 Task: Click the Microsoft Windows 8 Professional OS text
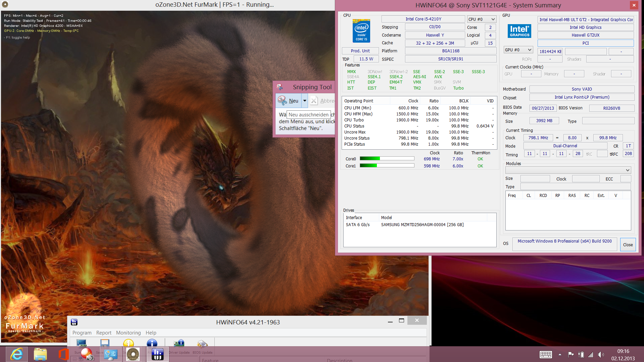tap(564, 241)
